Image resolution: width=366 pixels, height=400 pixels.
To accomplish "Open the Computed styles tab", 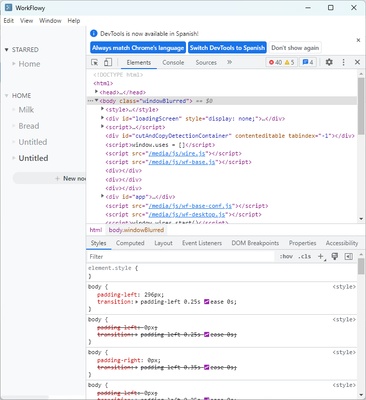I will pyautogui.click(x=130, y=243).
